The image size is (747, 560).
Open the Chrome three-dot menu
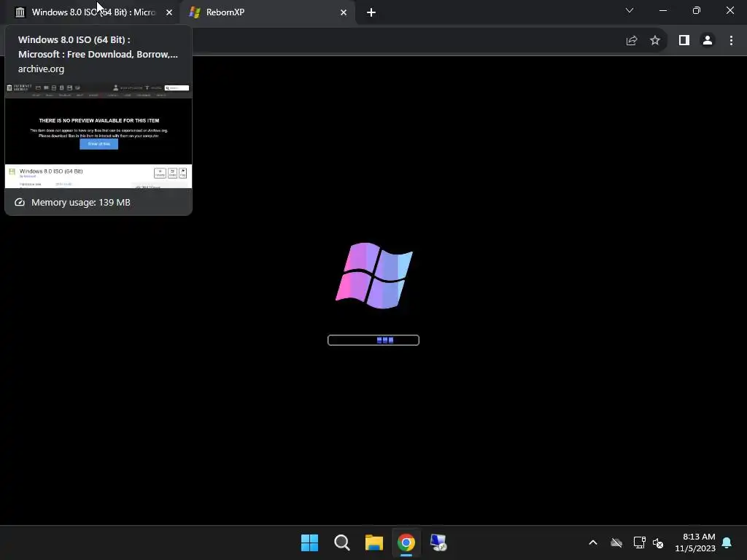click(x=731, y=41)
